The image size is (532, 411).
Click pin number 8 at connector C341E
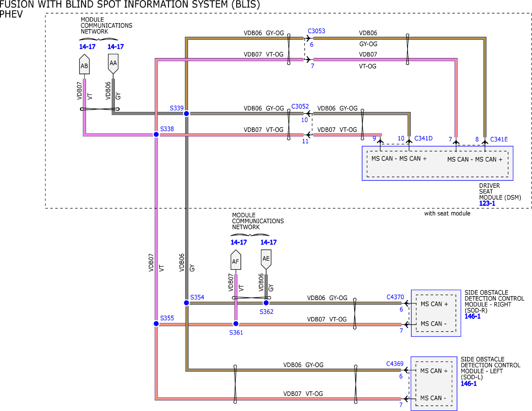[477, 139]
